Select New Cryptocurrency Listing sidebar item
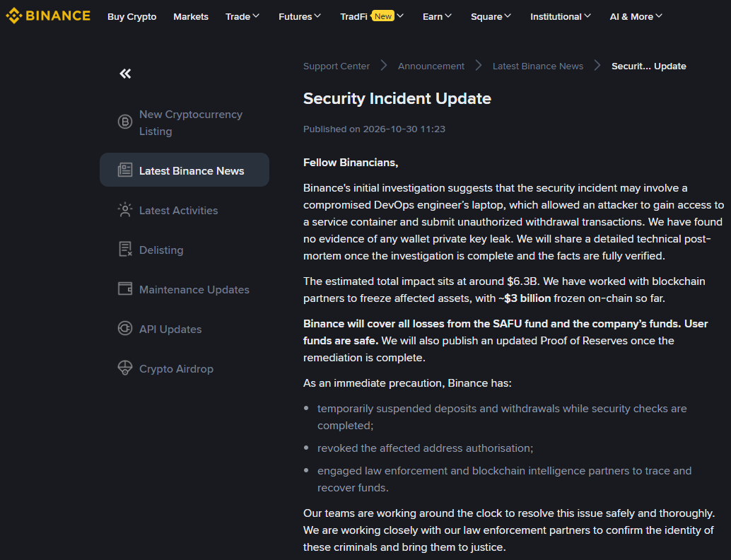 pos(185,122)
